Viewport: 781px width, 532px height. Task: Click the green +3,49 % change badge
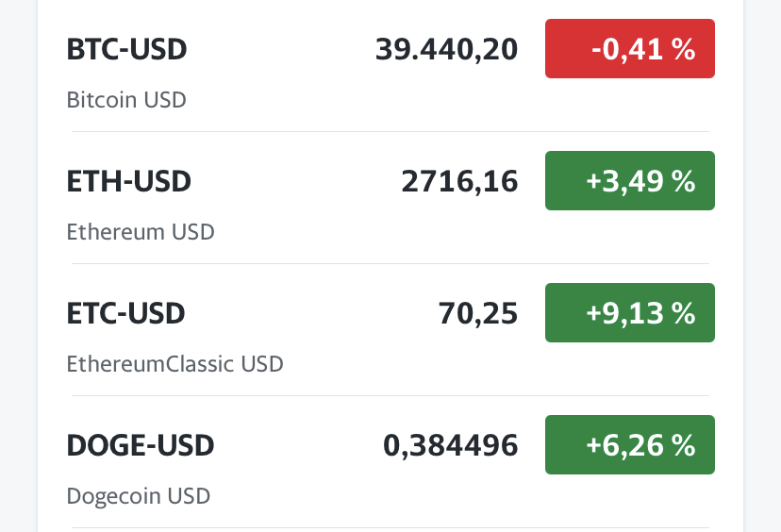click(x=629, y=180)
